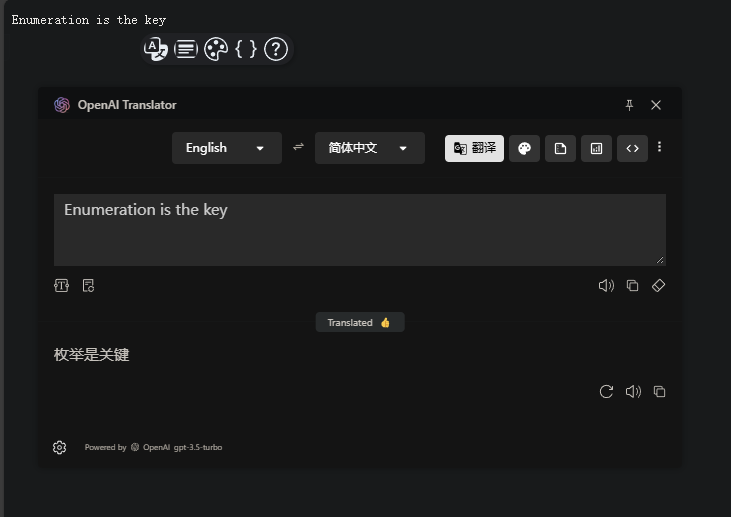Pin the OpenAI Translator window
731x517 pixels.
629,105
